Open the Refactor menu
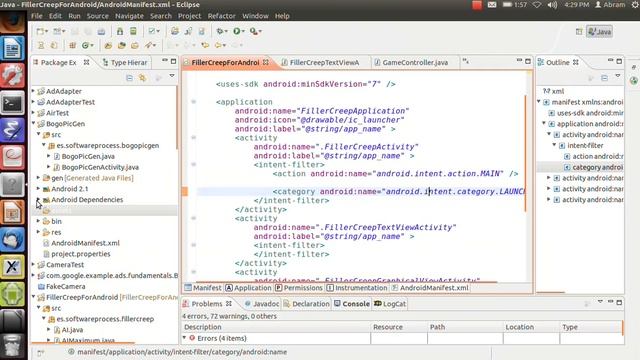This screenshot has width=640, height=360. [222, 16]
